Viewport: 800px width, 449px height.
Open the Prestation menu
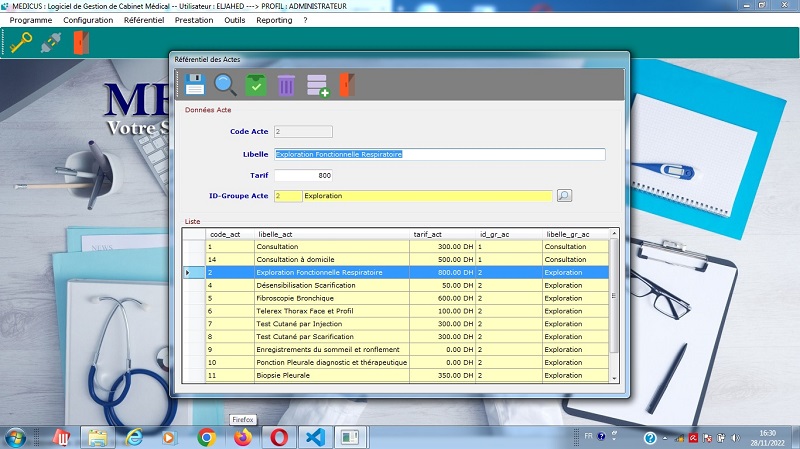point(194,20)
